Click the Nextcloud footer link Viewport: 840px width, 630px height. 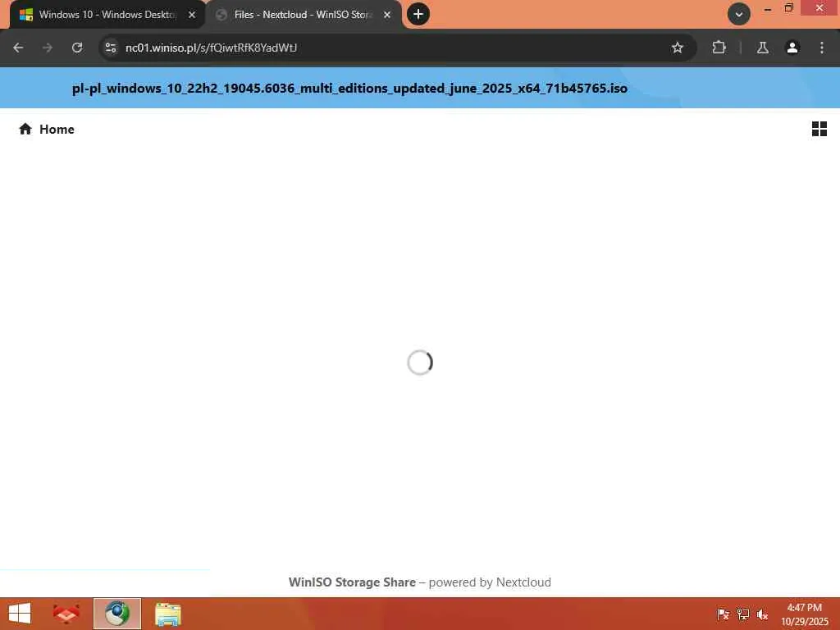point(523,582)
